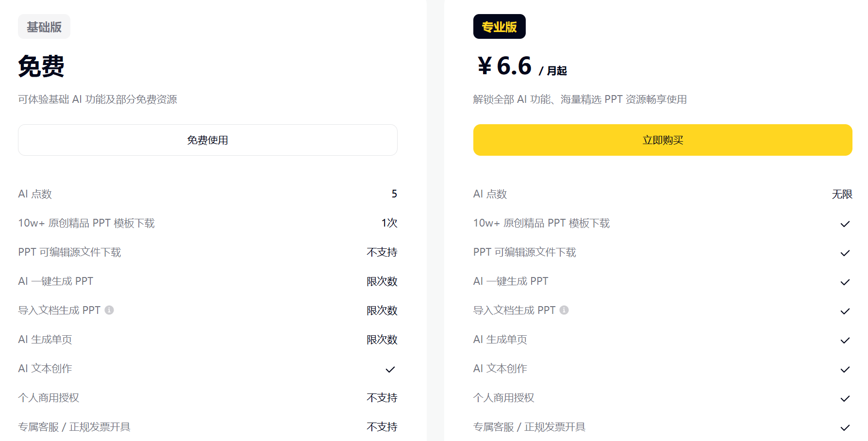Click 10w+ 原创精品 PPT 模板下载 label in 专业版
The width and height of the screenshot is (868, 441).
point(542,223)
